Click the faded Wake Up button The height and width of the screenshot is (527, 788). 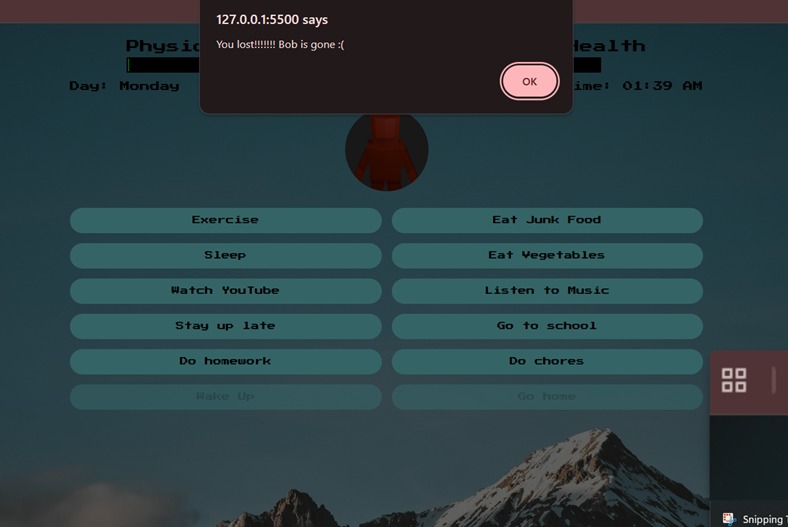coord(226,396)
